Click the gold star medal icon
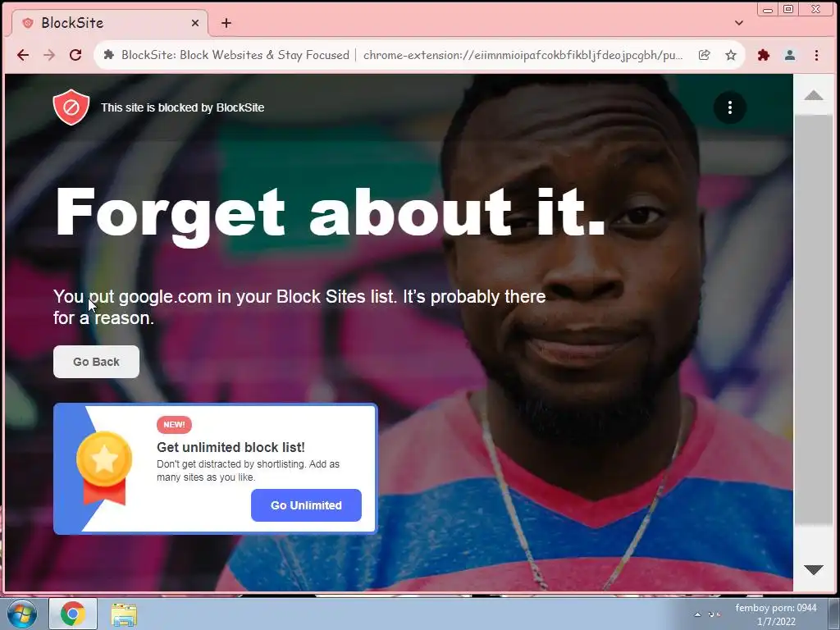The height and width of the screenshot is (630, 840). 104,468
